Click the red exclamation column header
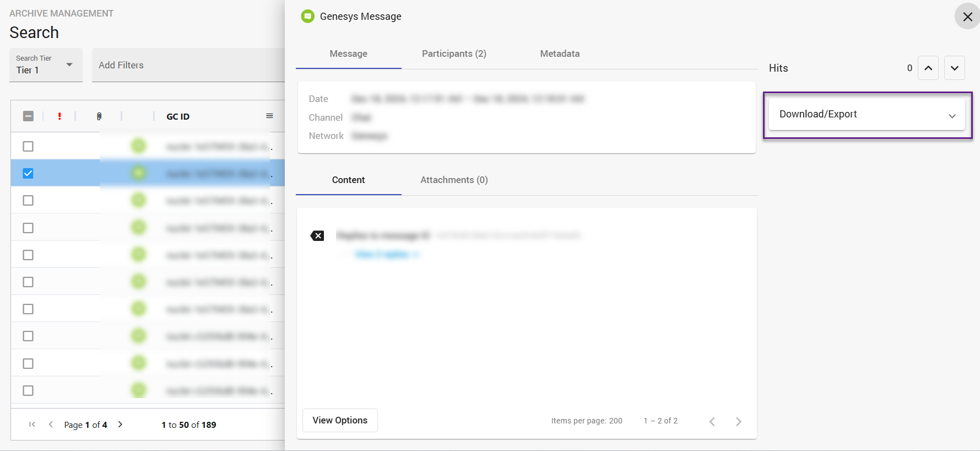 (59, 116)
